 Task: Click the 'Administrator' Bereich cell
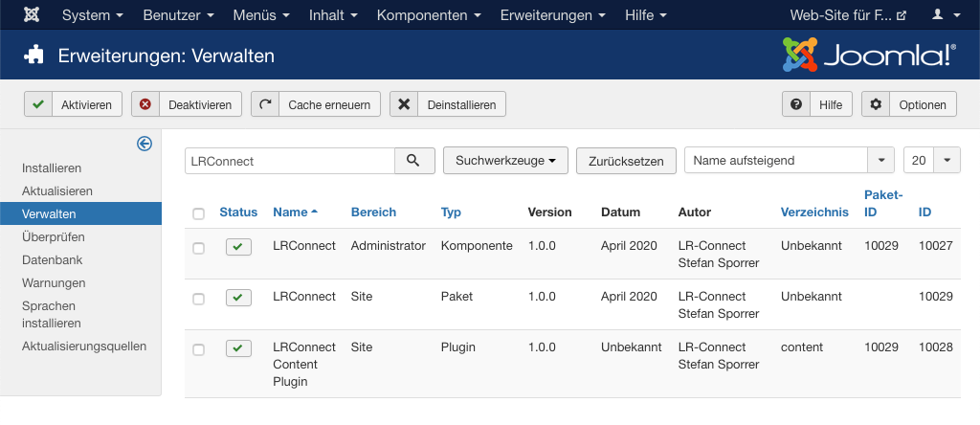(x=389, y=246)
